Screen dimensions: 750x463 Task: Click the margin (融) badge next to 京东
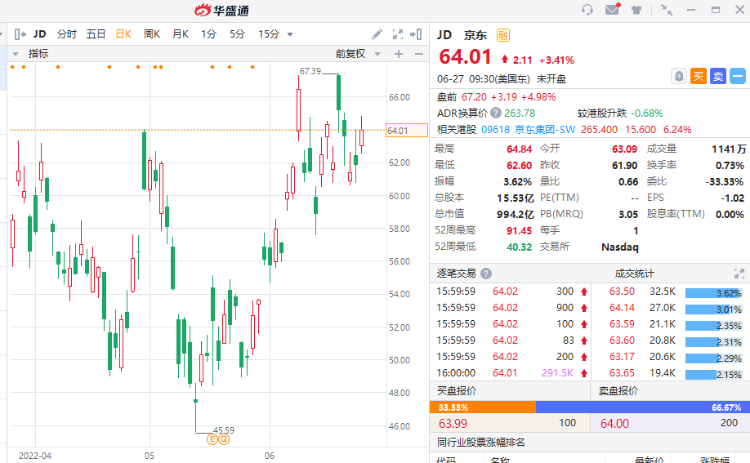click(503, 35)
